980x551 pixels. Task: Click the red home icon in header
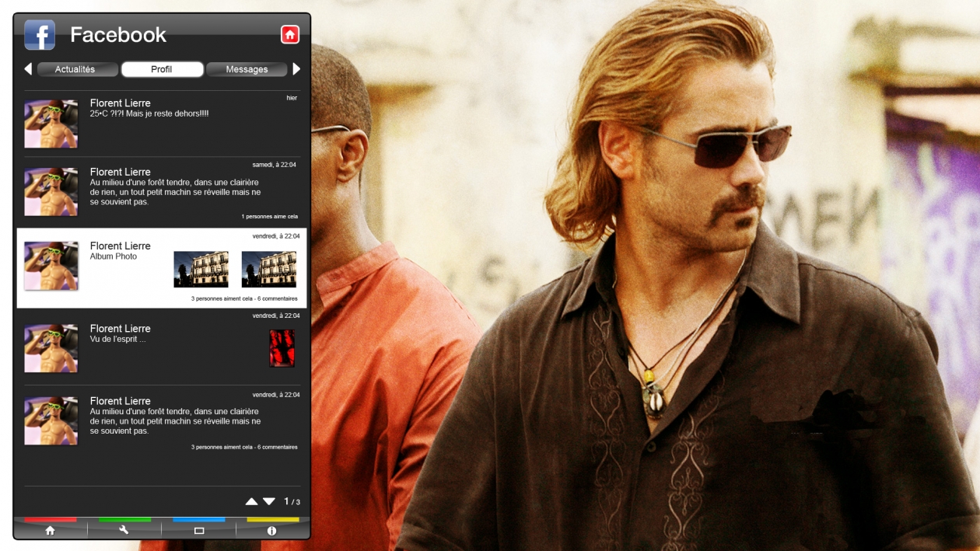290,34
